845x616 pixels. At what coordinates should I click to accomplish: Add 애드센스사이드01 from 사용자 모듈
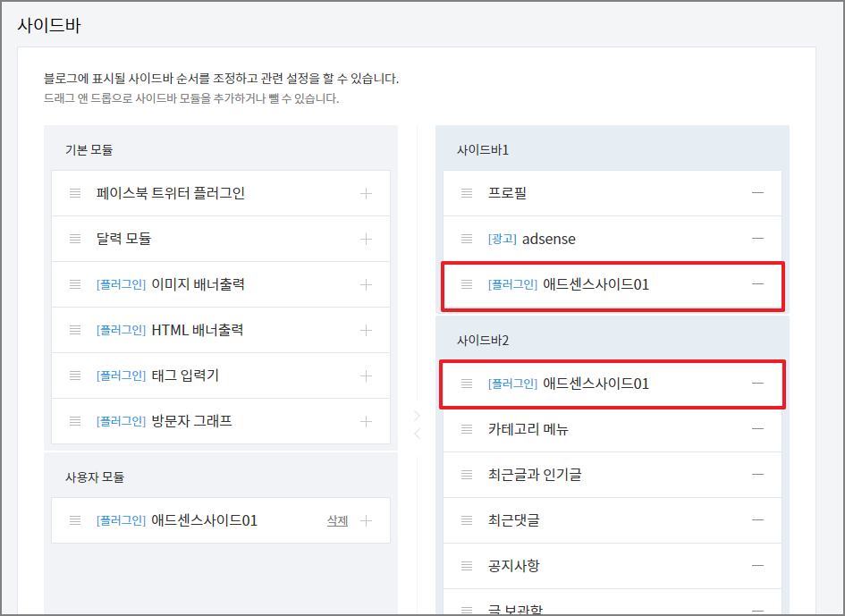(366, 519)
